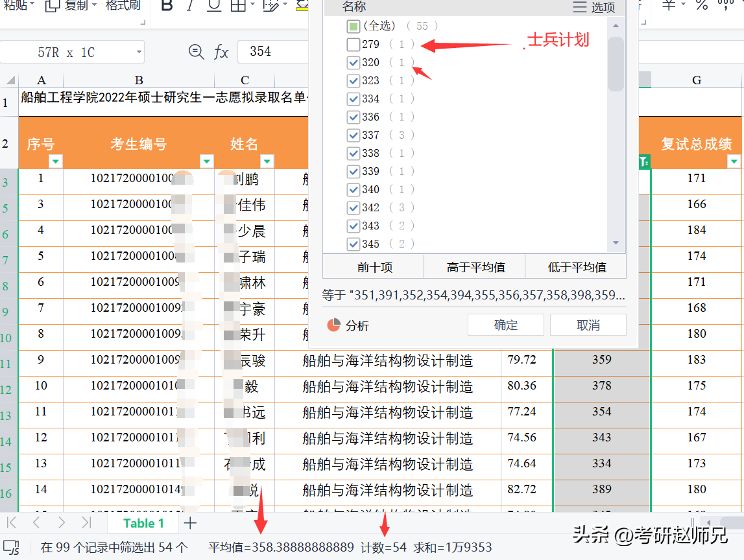Go to the previous sheet arrow

(36, 522)
